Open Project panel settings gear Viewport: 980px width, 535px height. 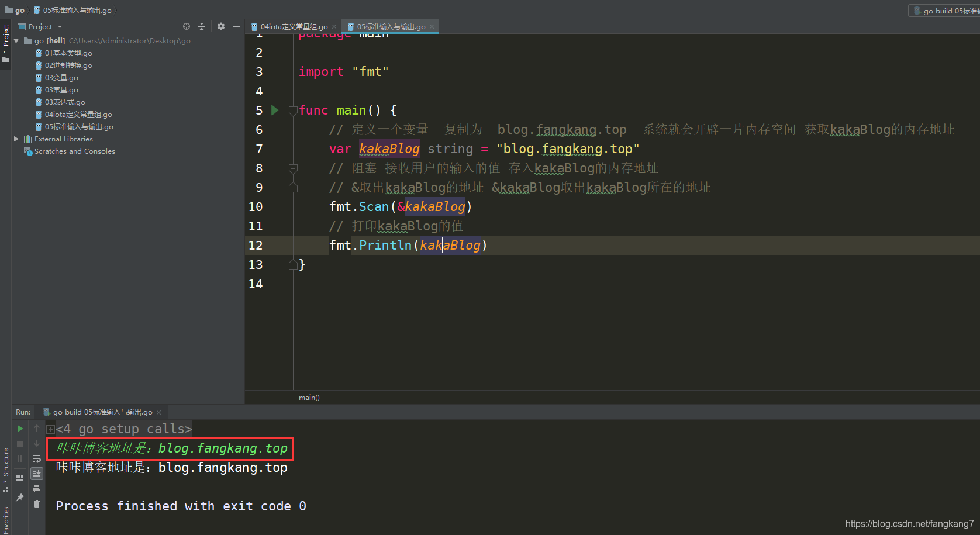(221, 26)
